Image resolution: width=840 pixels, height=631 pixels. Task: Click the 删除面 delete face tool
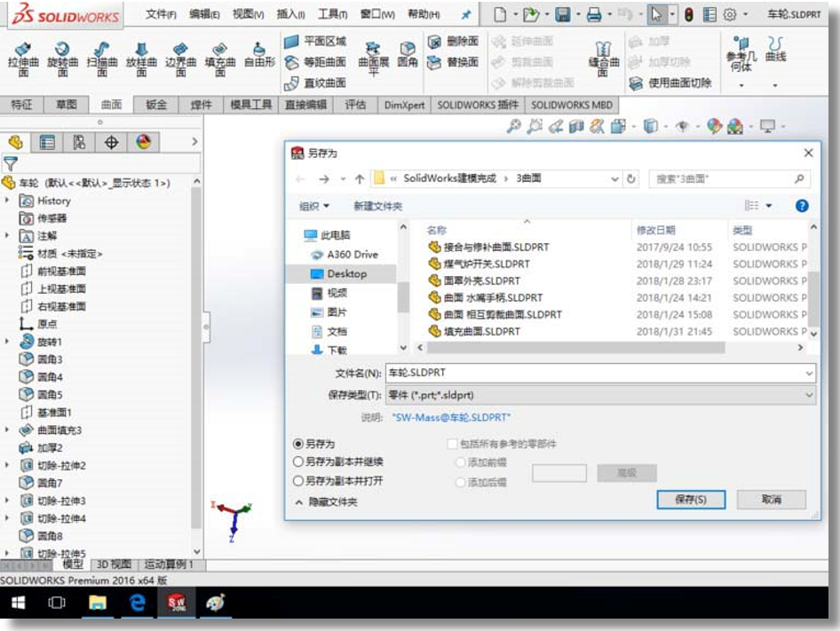[453, 41]
